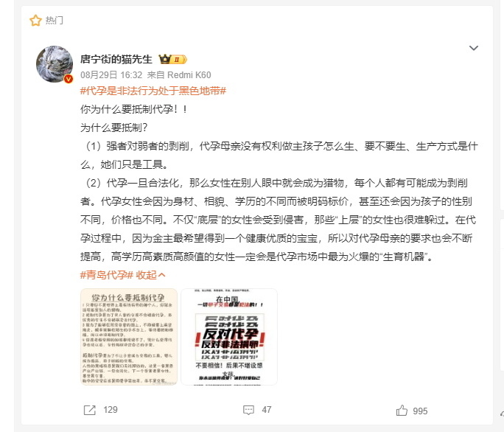The width and height of the screenshot is (504, 432).
Task: Click the hot topic star icon
Action: click(35, 20)
